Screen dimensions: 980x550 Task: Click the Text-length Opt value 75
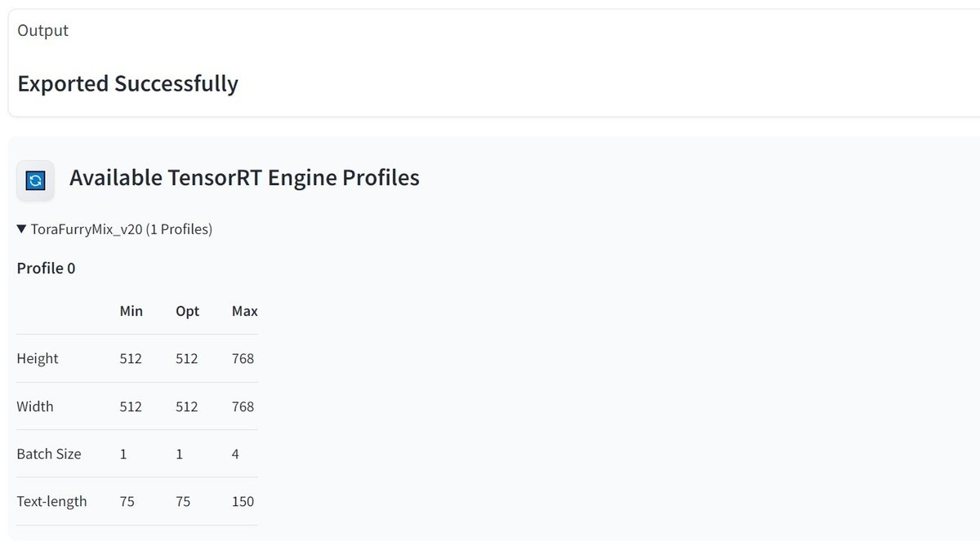pos(183,501)
